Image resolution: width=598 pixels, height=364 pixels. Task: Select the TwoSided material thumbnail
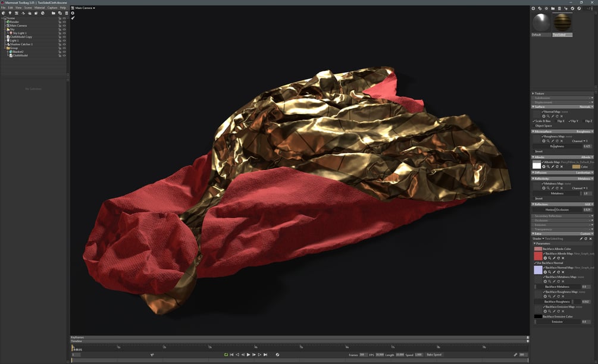562,23
